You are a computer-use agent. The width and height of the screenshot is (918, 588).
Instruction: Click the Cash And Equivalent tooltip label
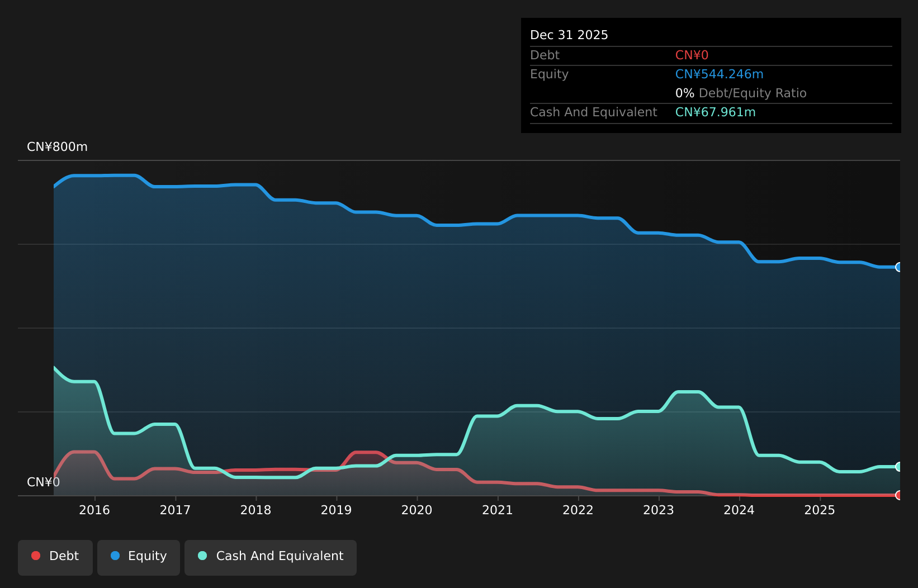tap(594, 112)
